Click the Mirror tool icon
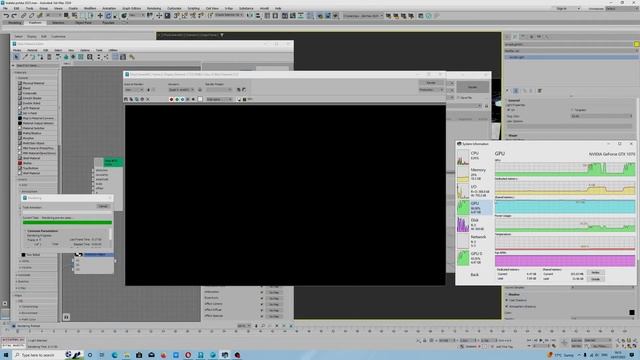This screenshot has height=360, width=640. point(250,16)
